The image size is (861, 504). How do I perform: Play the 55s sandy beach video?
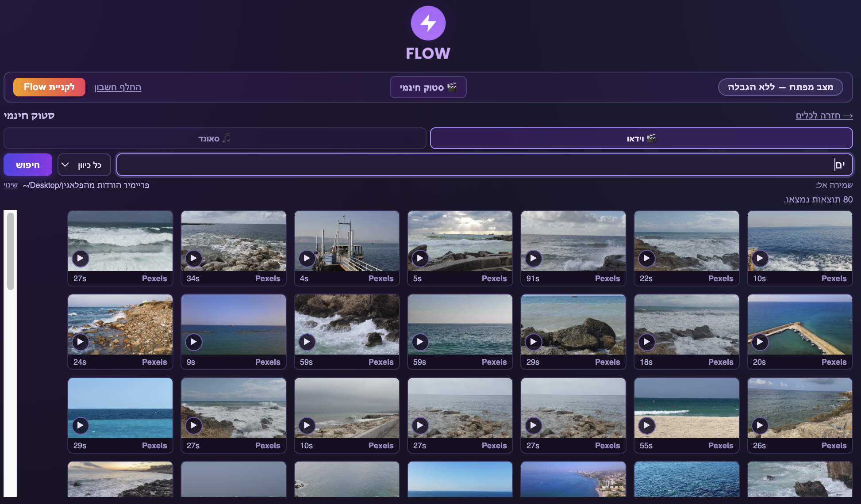646,425
